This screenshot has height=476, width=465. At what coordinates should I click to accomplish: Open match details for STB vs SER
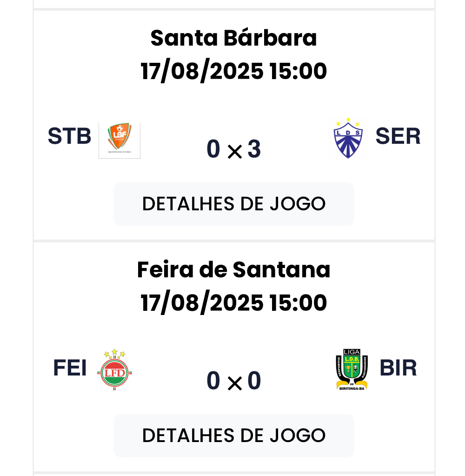point(234,204)
